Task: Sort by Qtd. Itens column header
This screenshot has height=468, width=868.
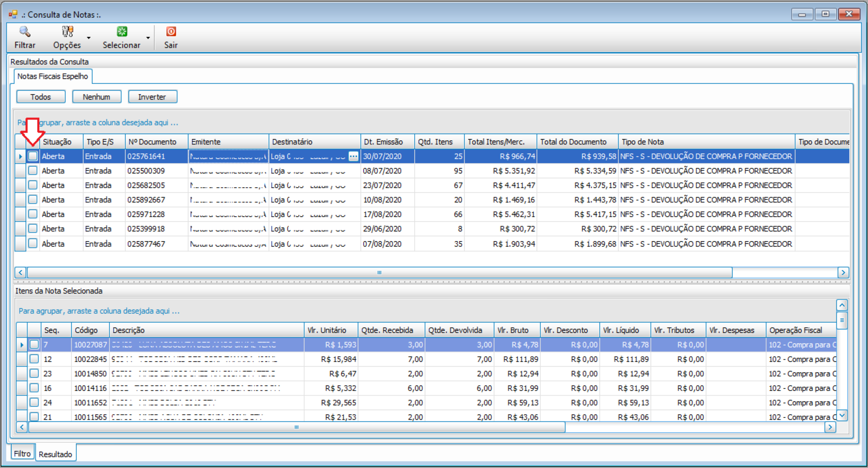Action: (440, 142)
